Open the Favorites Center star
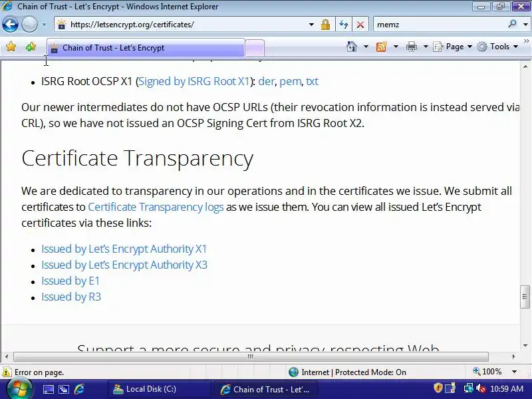Image resolution: width=532 pixels, height=399 pixels. coord(11,47)
